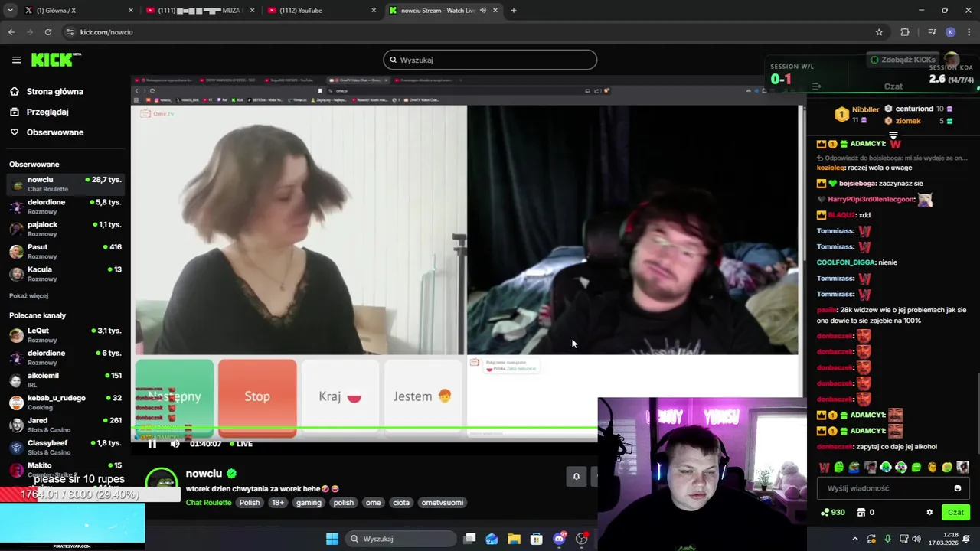Viewport: 980px width, 551px height.
Task: Click the ometvsuomi tag
Action: point(442,503)
